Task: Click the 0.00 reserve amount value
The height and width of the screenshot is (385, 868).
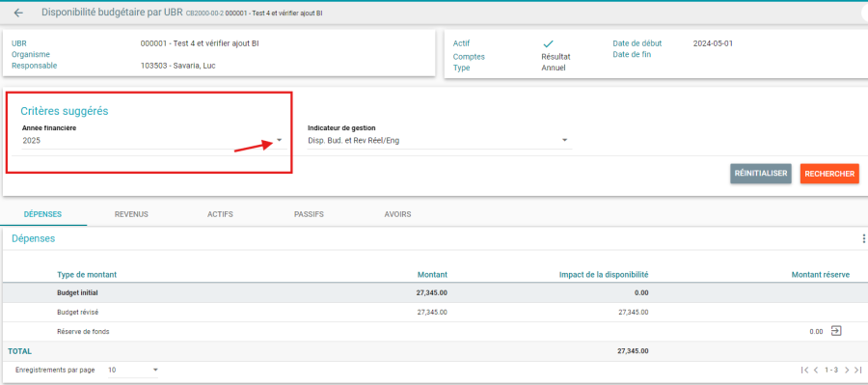Action: tap(816, 331)
